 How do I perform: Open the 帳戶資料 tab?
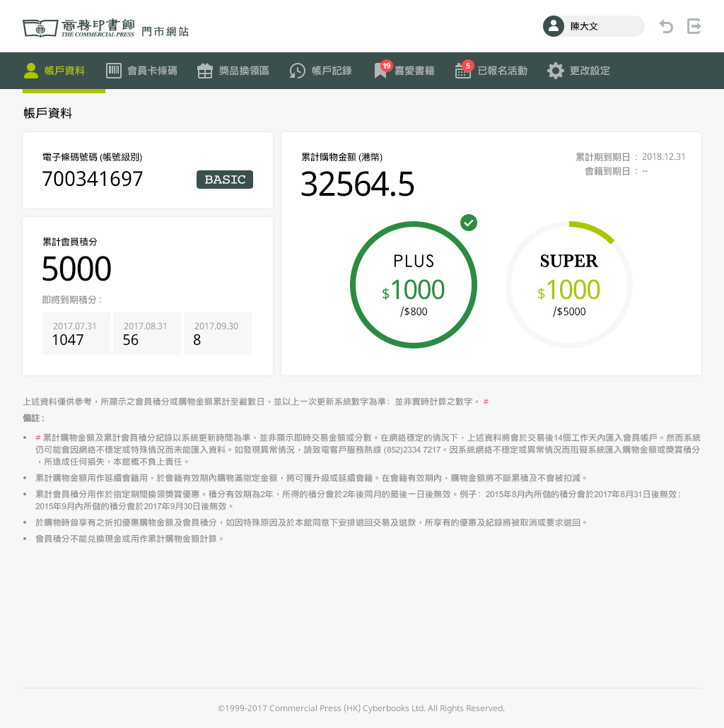(64, 71)
